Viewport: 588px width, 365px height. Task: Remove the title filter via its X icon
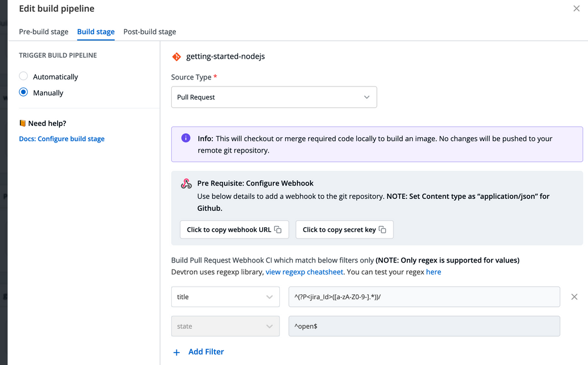pyautogui.click(x=574, y=297)
